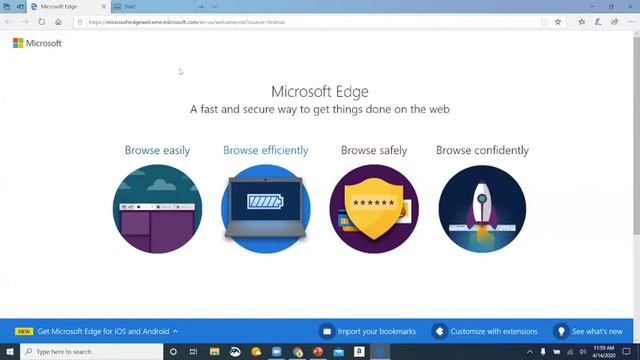The width and height of the screenshot is (640, 360).
Task: Click Customize with extensions
Action: click(x=484, y=331)
